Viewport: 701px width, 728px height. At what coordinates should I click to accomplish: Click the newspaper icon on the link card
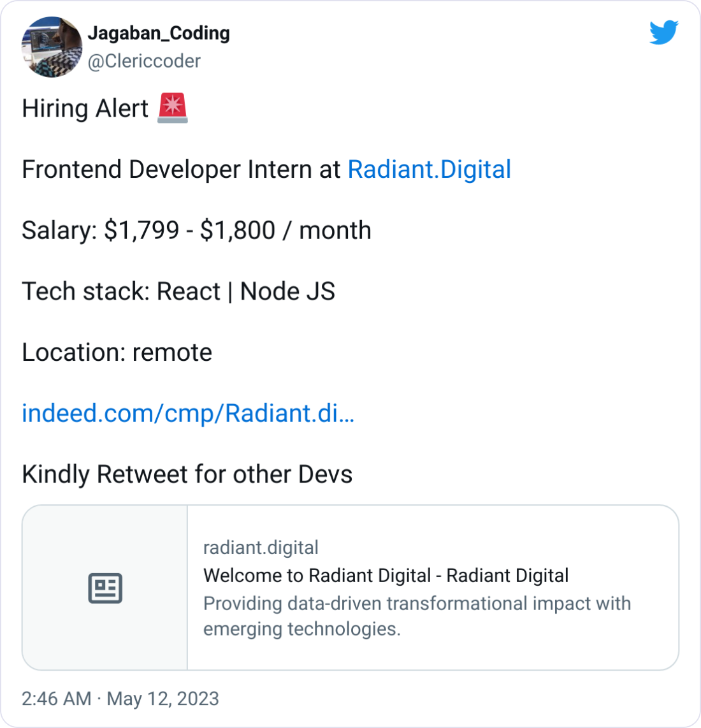click(106, 587)
